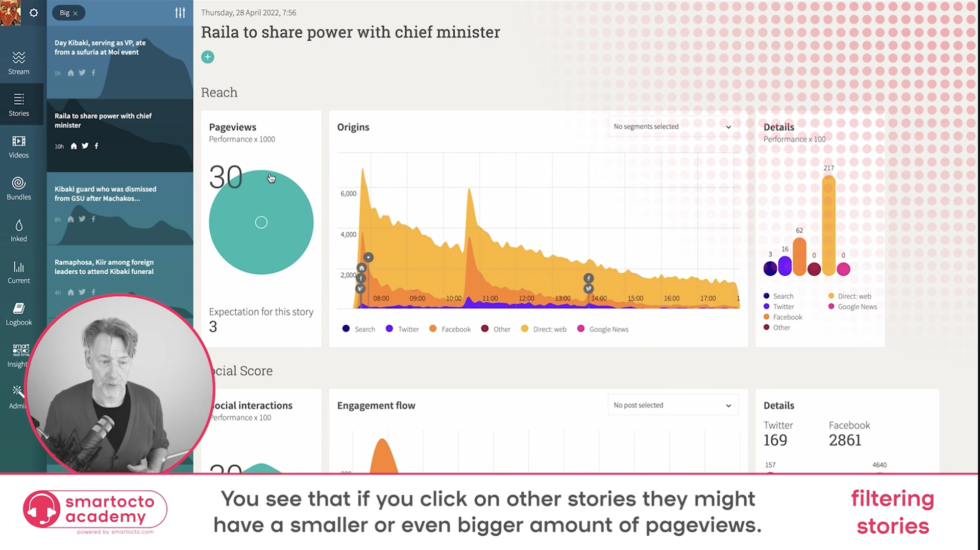The height and width of the screenshot is (550, 980).
Task: Select the Kibaki guard dismissed from GSU story
Action: tap(106, 194)
